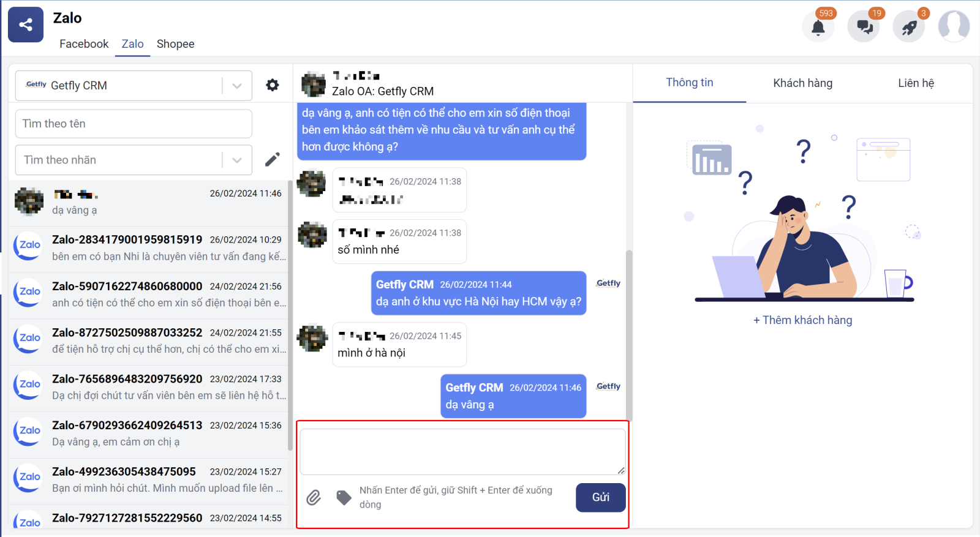
Task: Switch to the Facebook tab
Action: 84,44
